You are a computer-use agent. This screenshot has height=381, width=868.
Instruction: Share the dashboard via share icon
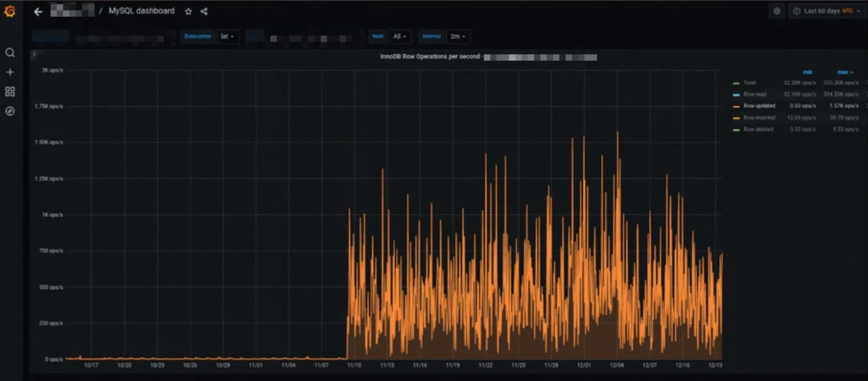204,12
